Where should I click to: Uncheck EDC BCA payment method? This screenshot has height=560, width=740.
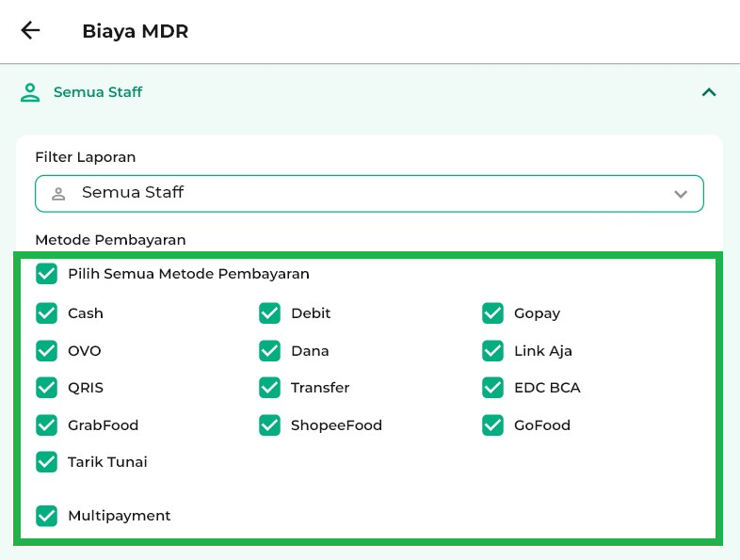tap(493, 387)
